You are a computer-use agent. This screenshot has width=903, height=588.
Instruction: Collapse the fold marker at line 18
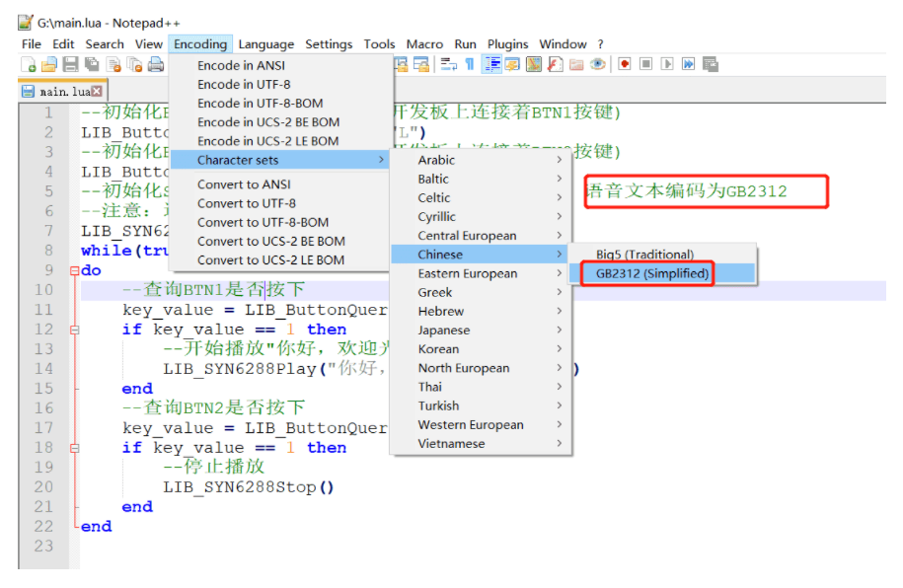74,448
